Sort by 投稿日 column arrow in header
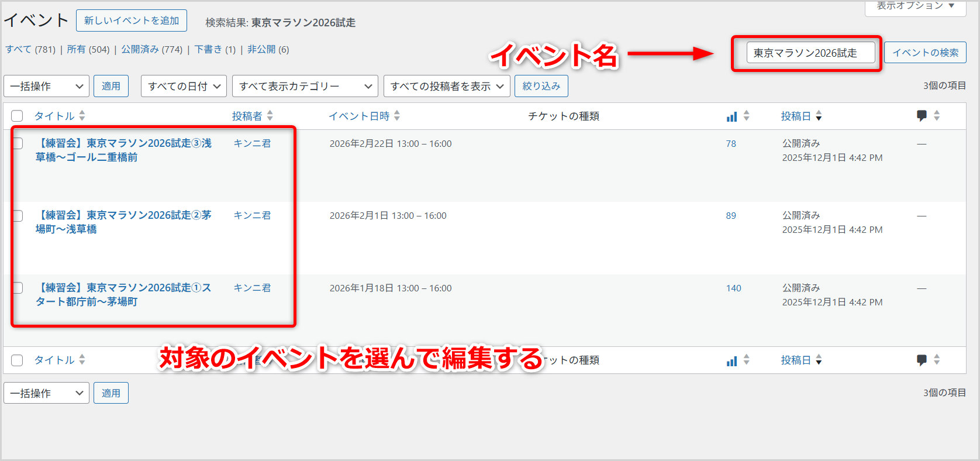980x461 pixels. click(x=819, y=116)
